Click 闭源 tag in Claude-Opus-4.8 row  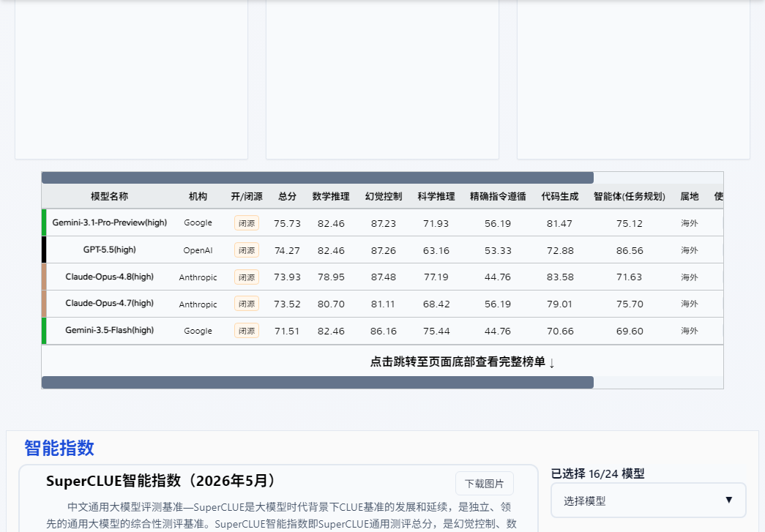point(247,277)
